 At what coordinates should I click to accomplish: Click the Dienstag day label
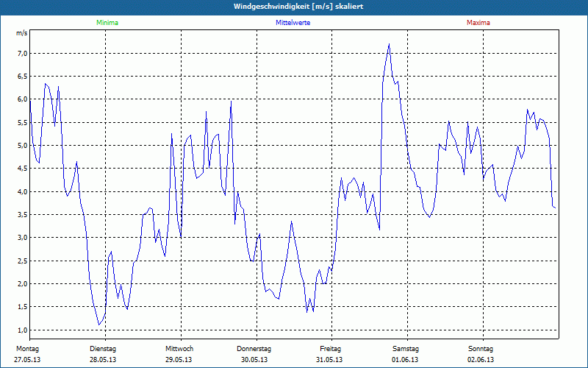[103, 349]
